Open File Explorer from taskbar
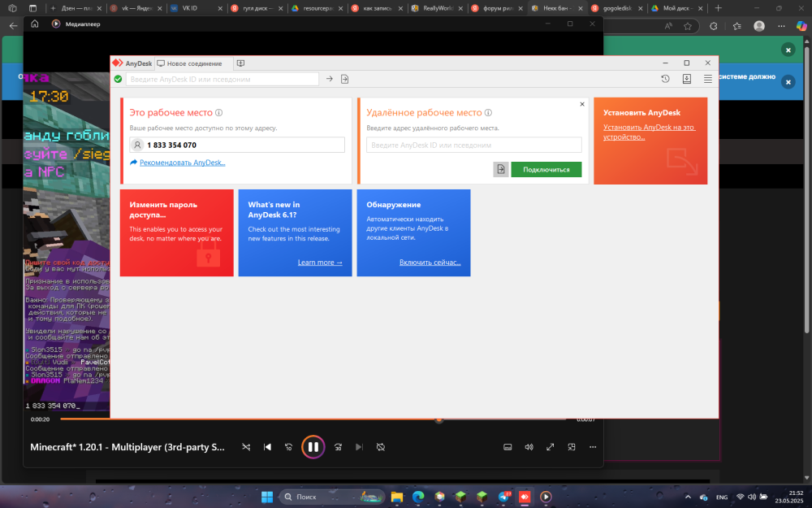This screenshot has height=508, width=812. click(x=397, y=497)
